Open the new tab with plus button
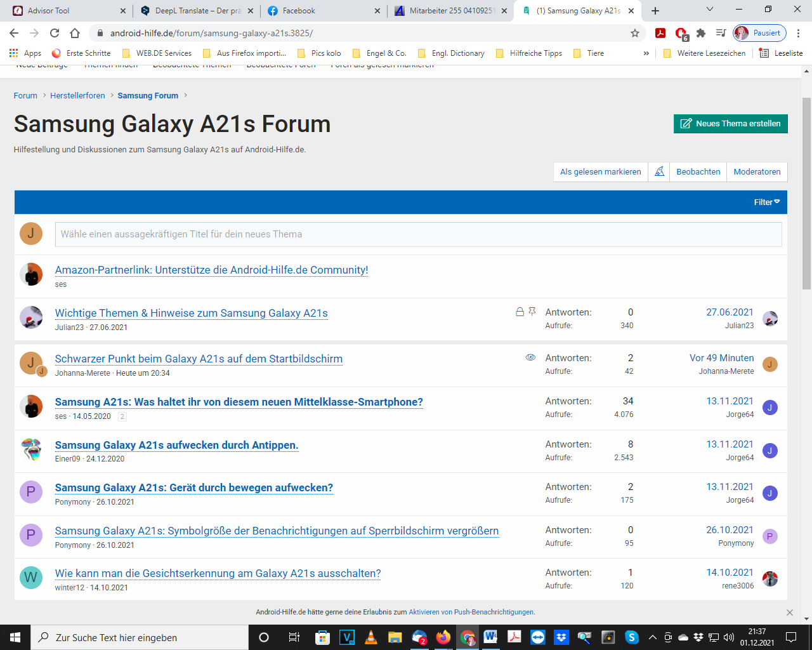This screenshot has height=650, width=812. (x=655, y=11)
